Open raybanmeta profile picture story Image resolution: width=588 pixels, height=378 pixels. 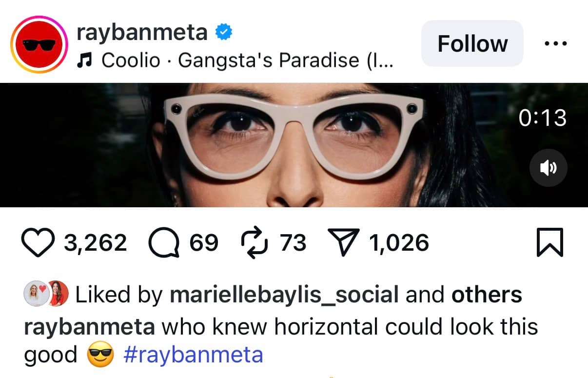(x=39, y=44)
